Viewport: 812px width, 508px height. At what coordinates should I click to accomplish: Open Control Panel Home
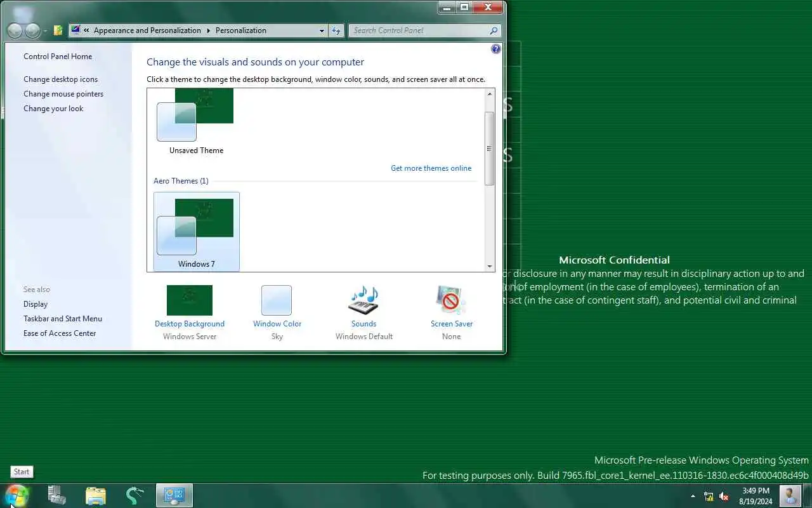click(58, 57)
